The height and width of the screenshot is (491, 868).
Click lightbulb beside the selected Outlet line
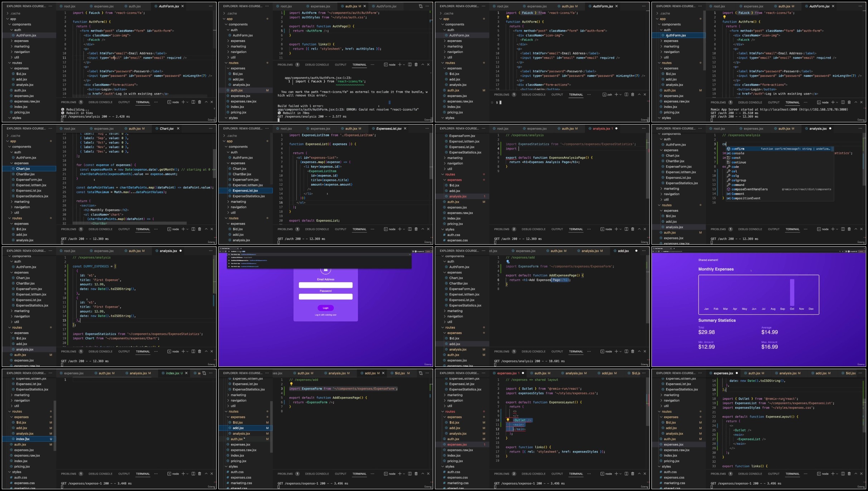point(508,420)
